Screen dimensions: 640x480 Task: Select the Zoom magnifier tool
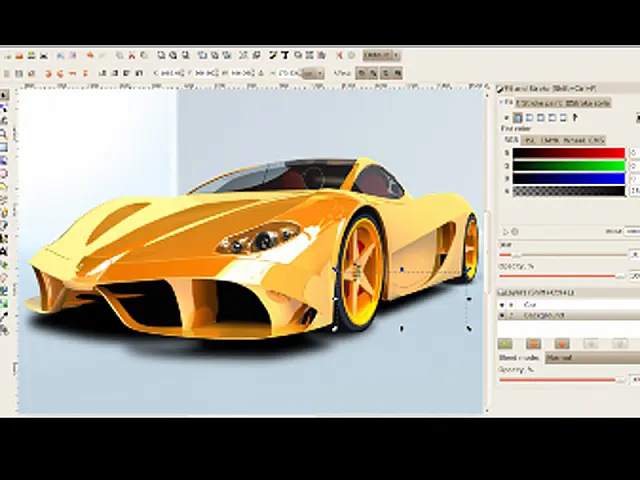click(4, 134)
